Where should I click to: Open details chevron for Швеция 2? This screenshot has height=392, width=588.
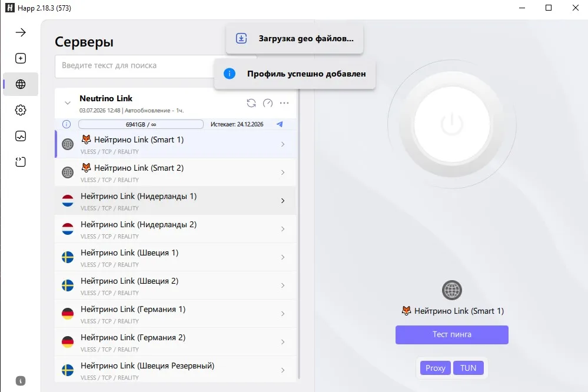283,285
